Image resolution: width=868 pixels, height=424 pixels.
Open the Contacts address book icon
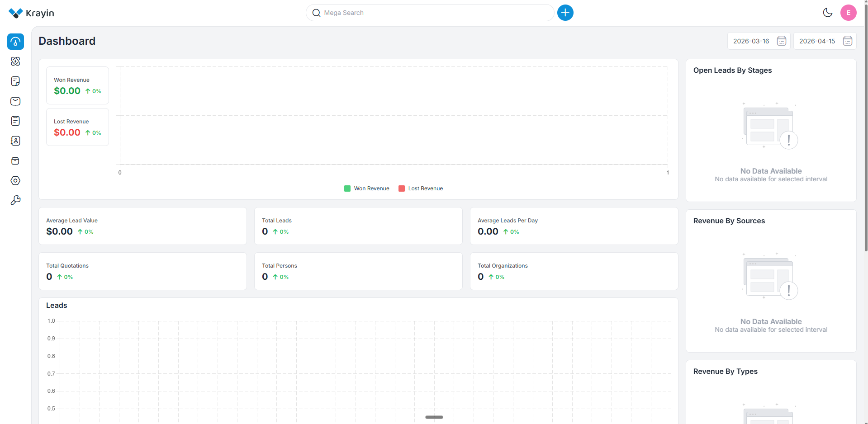15,141
